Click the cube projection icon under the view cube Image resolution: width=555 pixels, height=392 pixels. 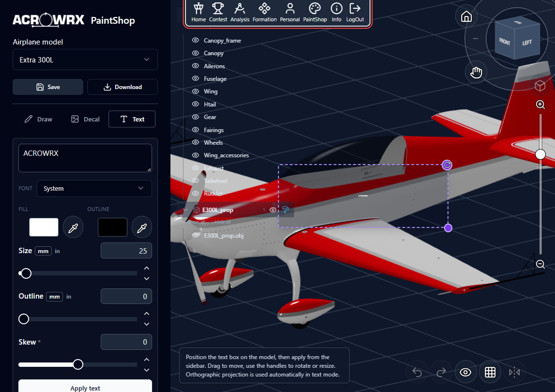tap(540, 86)
